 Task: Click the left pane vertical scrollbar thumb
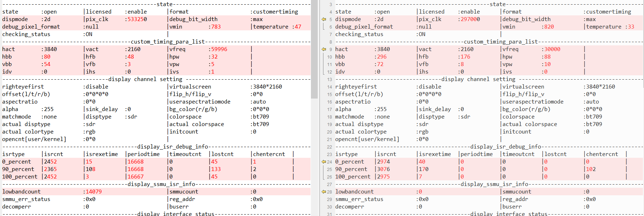tap(314, 49)
